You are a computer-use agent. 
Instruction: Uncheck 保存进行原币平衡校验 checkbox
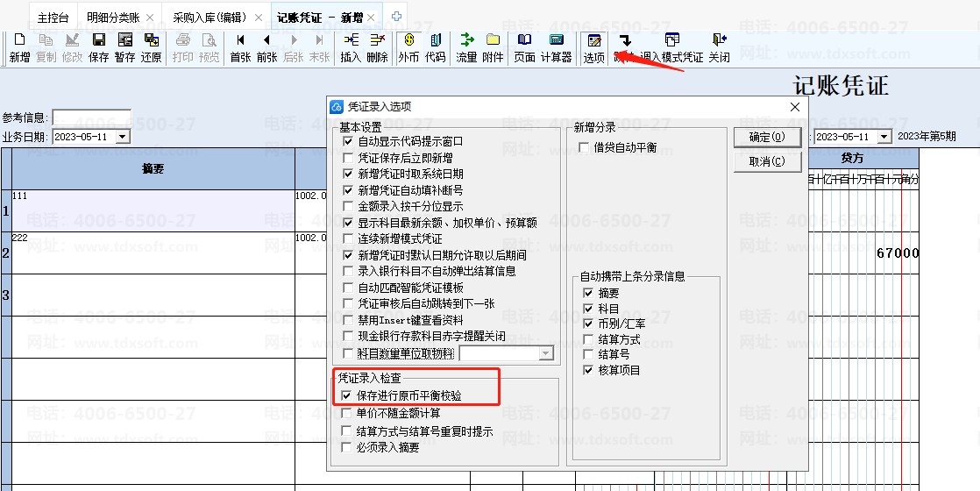click(347, 396)
